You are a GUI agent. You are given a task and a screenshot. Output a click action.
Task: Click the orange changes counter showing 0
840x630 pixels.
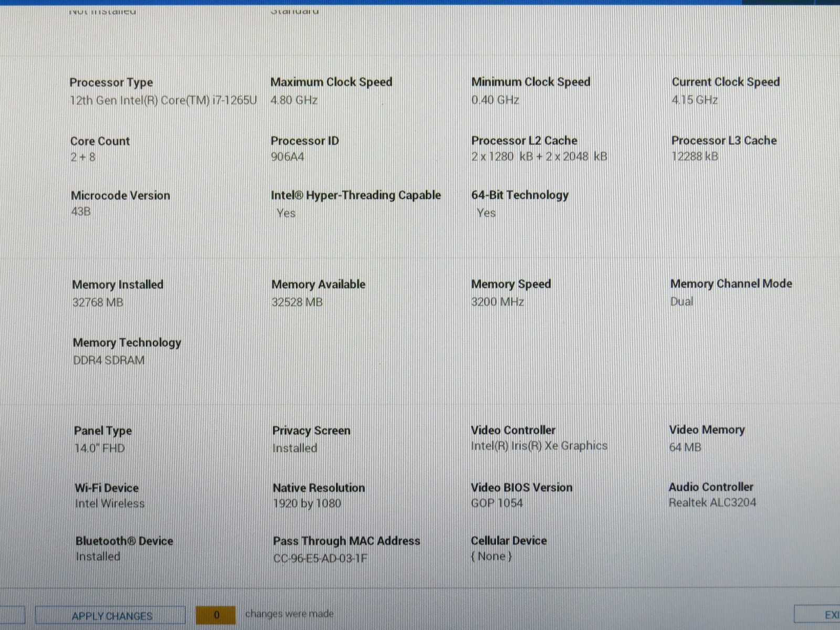pos(216,615)
